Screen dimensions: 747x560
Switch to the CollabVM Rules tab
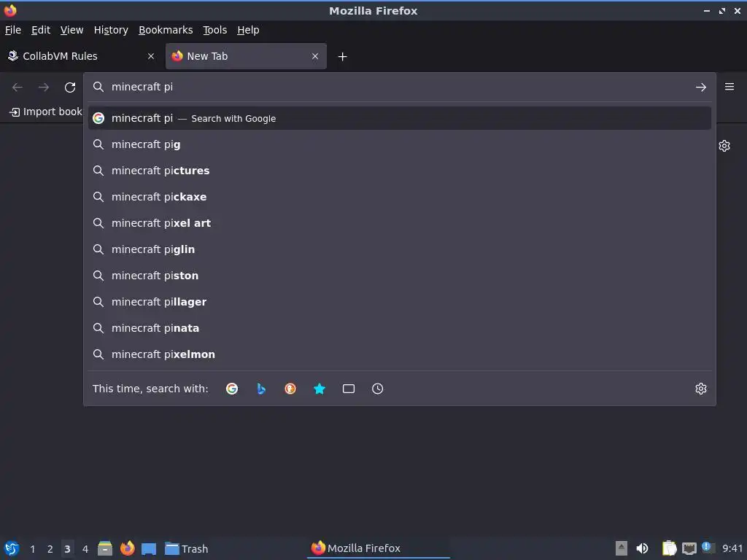(81, 56)
